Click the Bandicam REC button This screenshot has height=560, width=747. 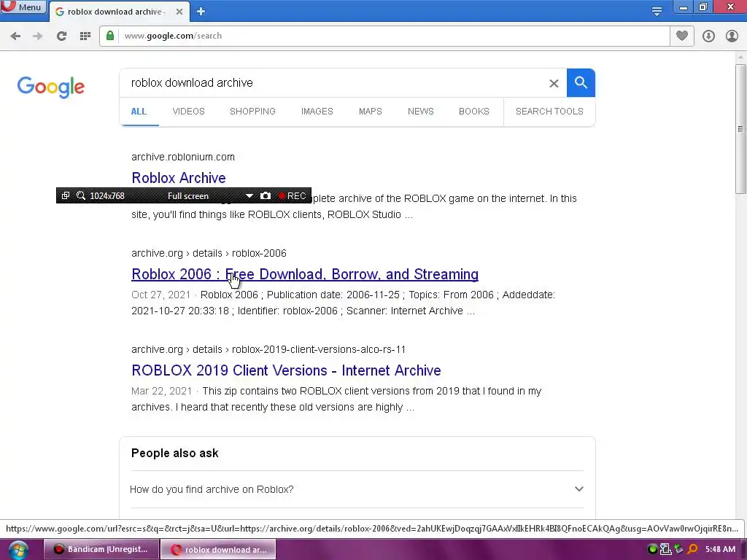[293, 195]
